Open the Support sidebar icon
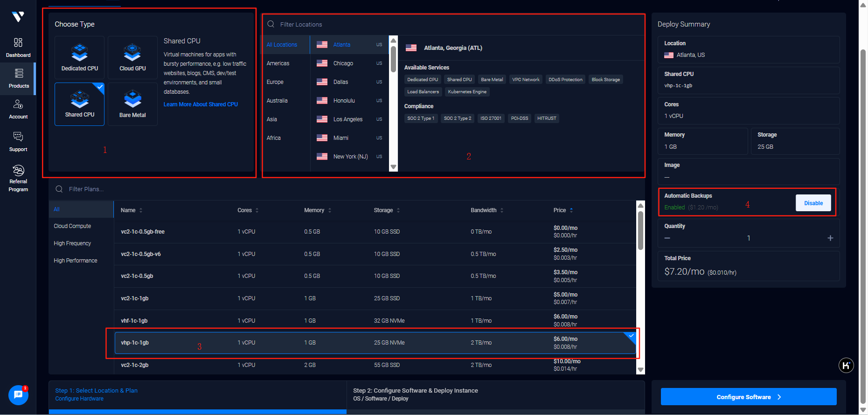 click(x=18, y=141)
